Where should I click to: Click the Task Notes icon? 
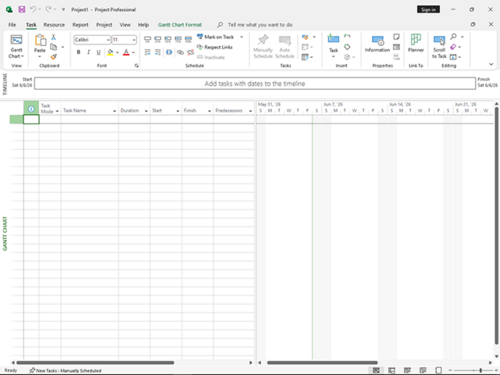(396, 37)
